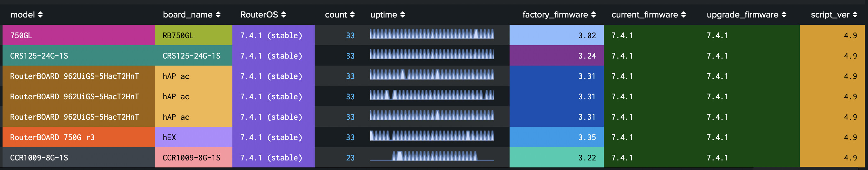Sort by factory_firmware column arrows

click(x=593, y=15)
